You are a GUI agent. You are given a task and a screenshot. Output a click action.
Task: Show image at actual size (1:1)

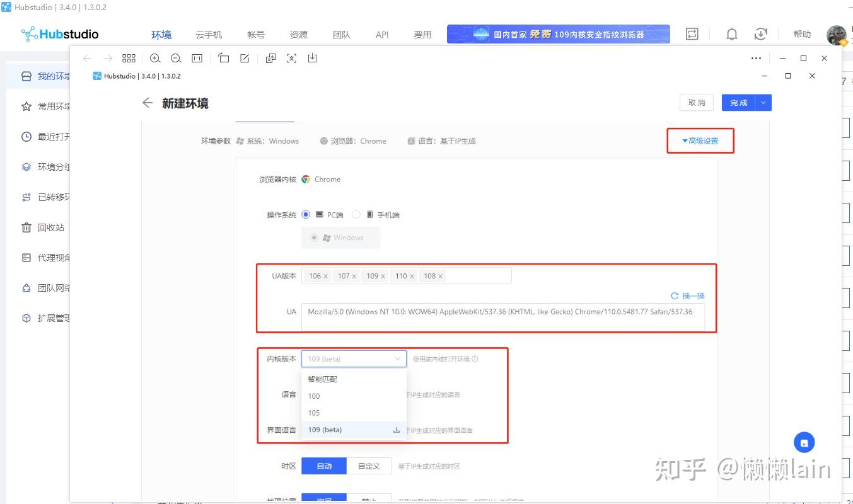[197, 58]
